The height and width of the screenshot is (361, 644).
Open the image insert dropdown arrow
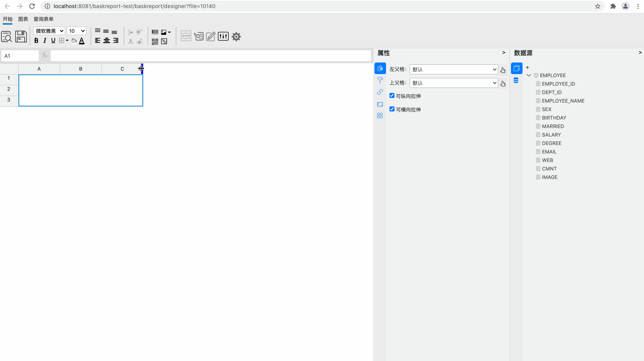point(169,32)
